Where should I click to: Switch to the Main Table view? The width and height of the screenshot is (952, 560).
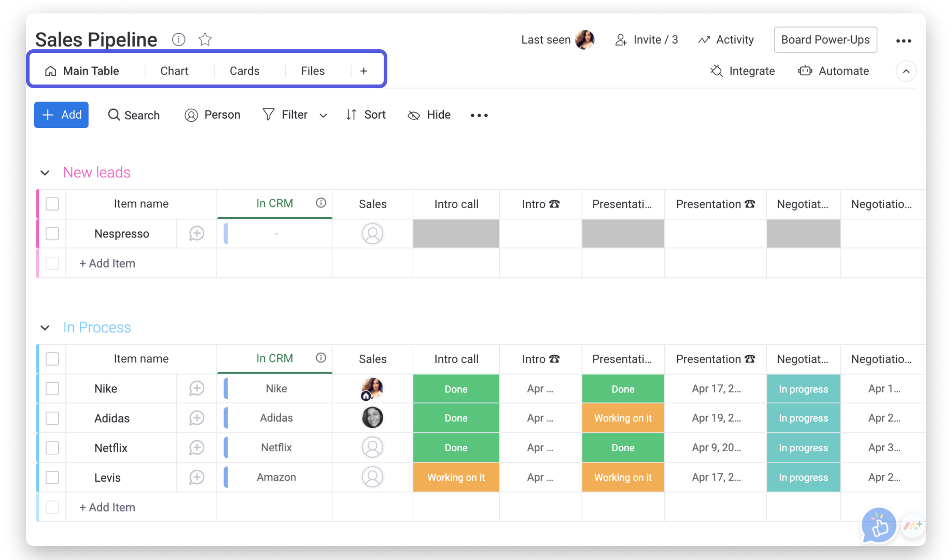pos(82,71)
